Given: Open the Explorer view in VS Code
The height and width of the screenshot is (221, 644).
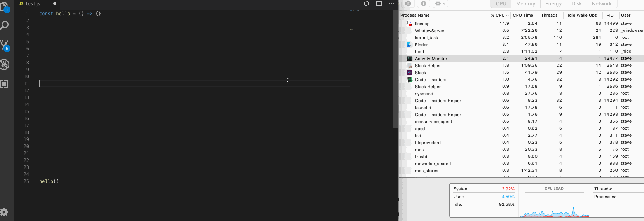Looking at the screenshot, I should [5, 7].
